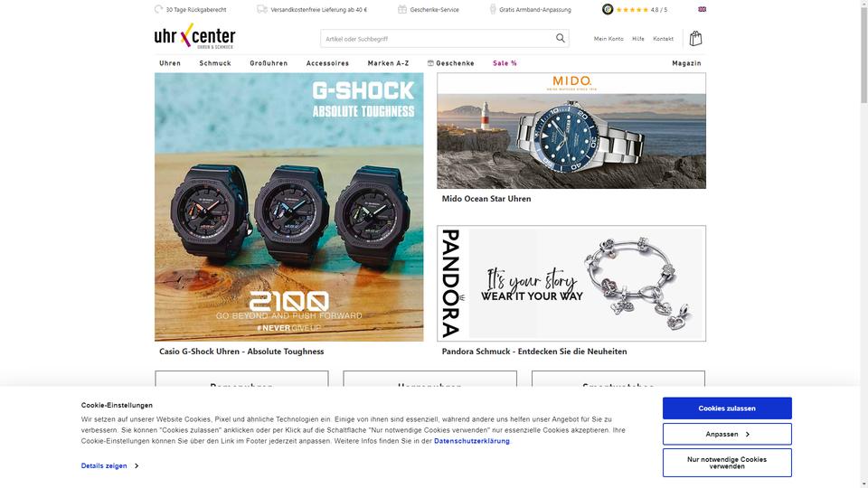Click the 4.8 / 5 star rating badge
Image resolution: width=868 pixels, height=488 pixels.
tap(635, 9)
